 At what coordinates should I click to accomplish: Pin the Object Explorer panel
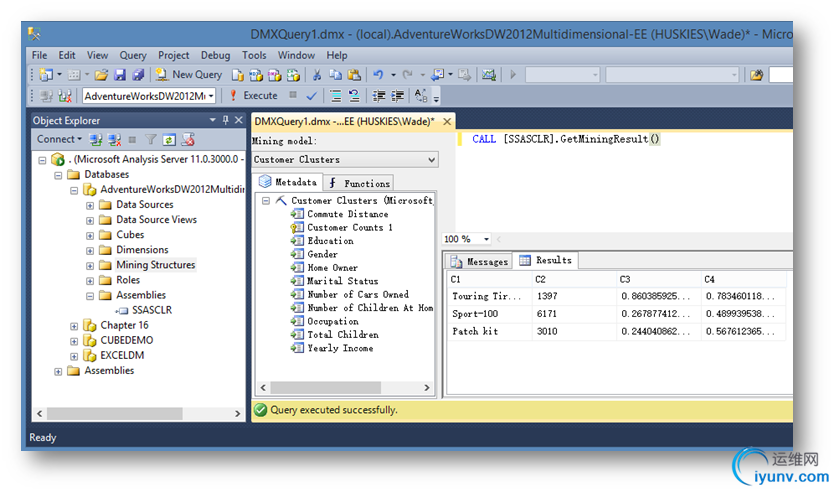point(225,120)
